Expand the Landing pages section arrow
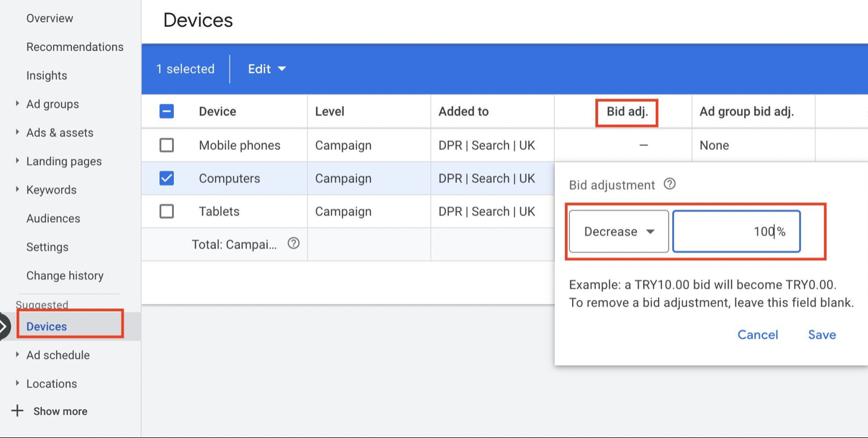The image size is (868, 438). (17, 161)
